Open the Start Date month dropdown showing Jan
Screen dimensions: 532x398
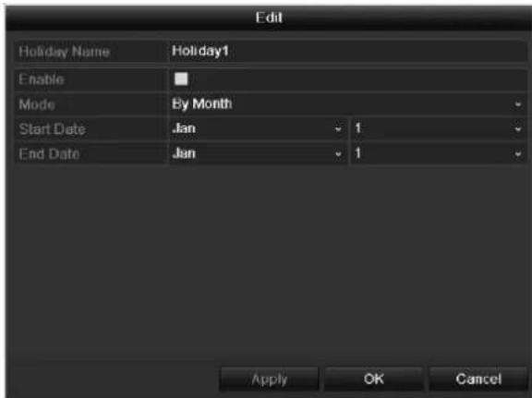(x=259, y=128)
